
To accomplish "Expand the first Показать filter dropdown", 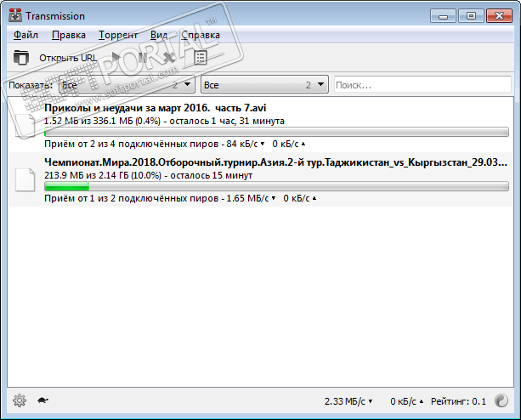I will [x=127, y=85].
